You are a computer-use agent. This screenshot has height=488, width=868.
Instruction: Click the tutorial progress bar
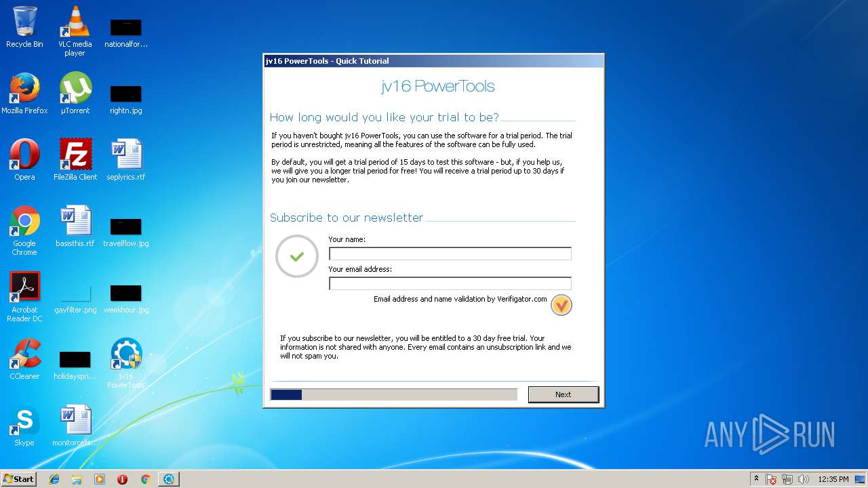(x=393, y=394)
